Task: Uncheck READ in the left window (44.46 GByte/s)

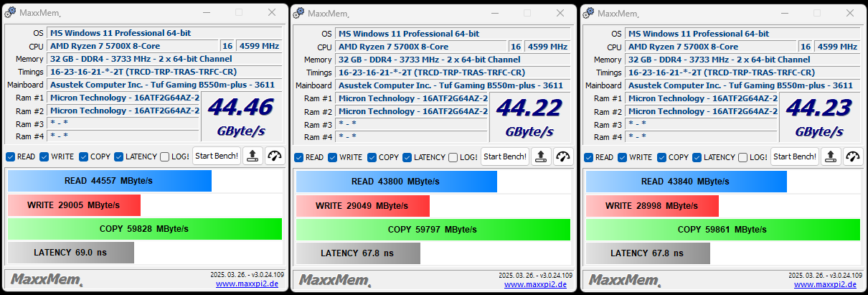Action: (10, 157)
